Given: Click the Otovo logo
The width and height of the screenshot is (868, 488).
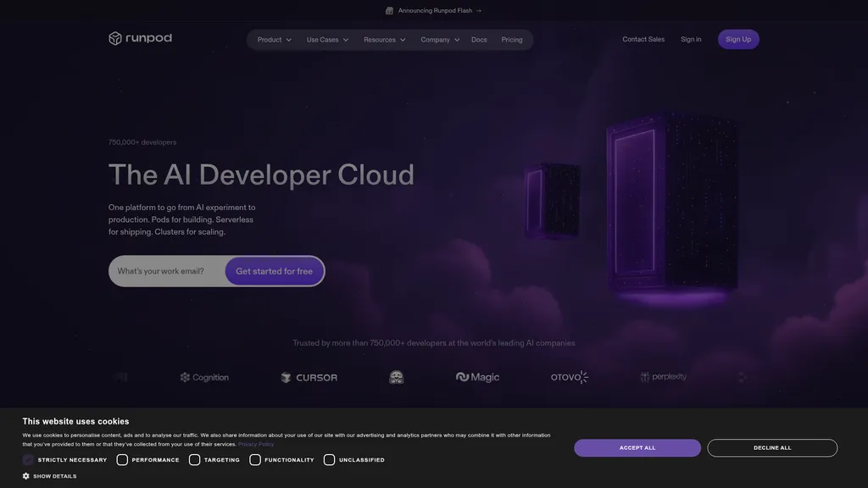Looking at the screenshot, I should click(x=570, y=377).
